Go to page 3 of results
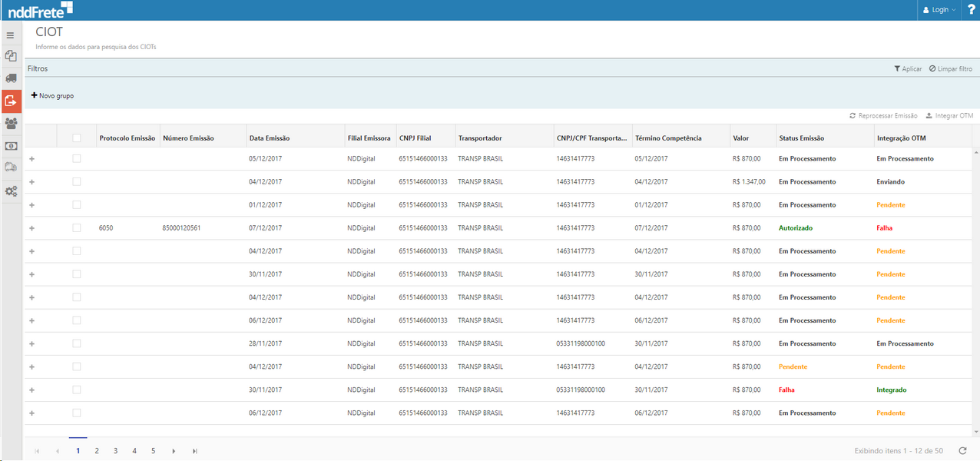The width and height of the screenshot is (980, 461). [115, 451]
